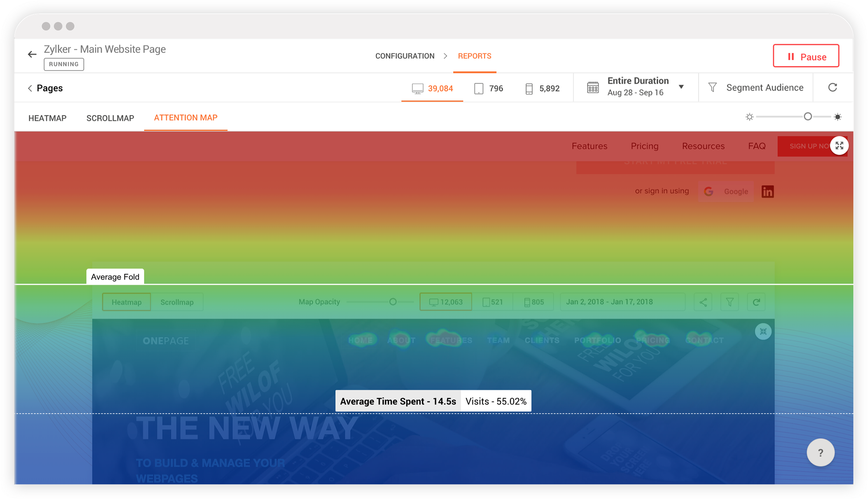Expand the Entire Duration dropdown arrow

pyautogui.click(x=681, y=87)
